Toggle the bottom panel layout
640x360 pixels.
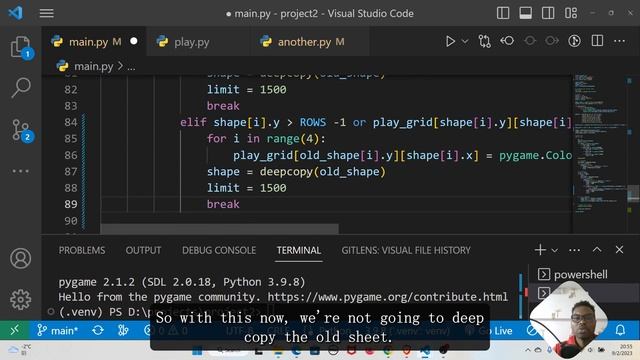(x=525, y=13)
